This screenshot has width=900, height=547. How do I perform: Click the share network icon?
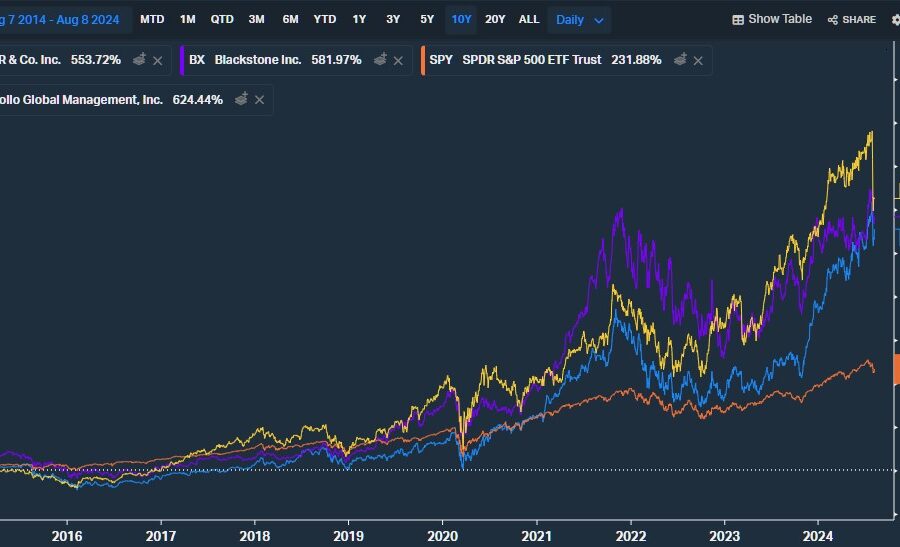pyautogui.click(x=833, y=20)
